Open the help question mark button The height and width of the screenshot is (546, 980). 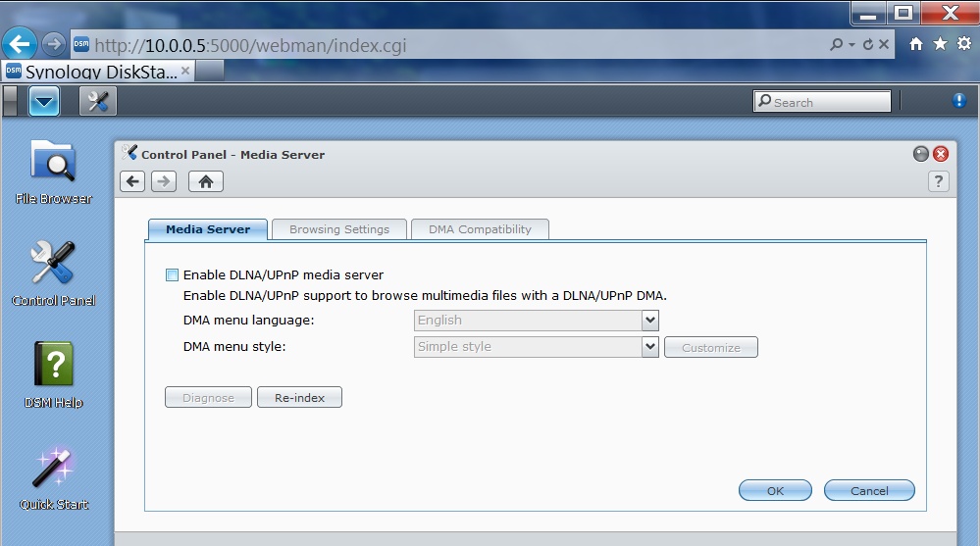(938, 181)
